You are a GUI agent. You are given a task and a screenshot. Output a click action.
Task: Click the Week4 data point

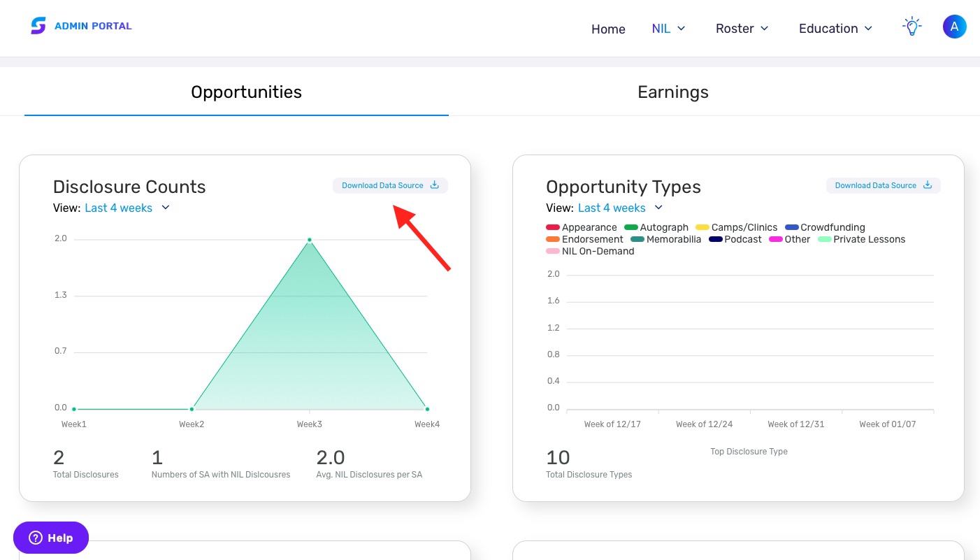click(427, 409)
